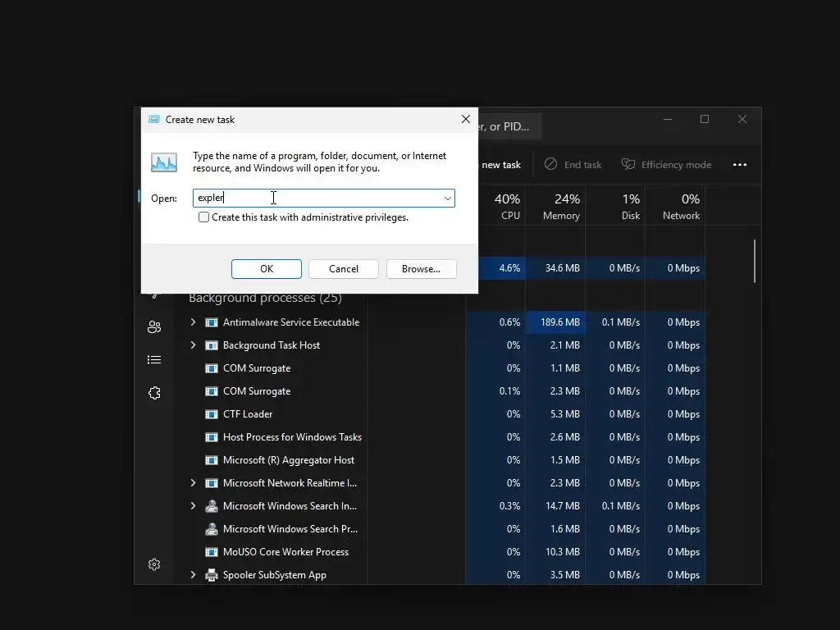
Task: Select the Host Process for Windows Tasks name
Action: [x=292, y=437]
